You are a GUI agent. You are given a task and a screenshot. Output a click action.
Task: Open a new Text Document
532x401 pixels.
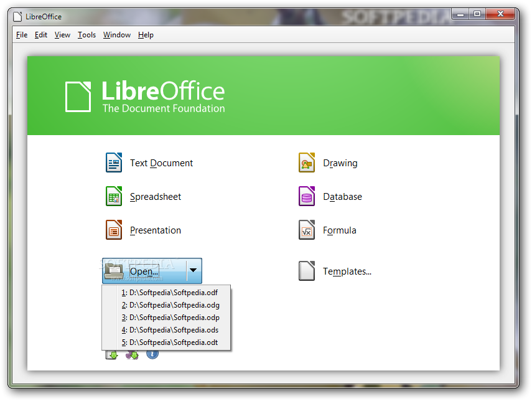(161, 163)
